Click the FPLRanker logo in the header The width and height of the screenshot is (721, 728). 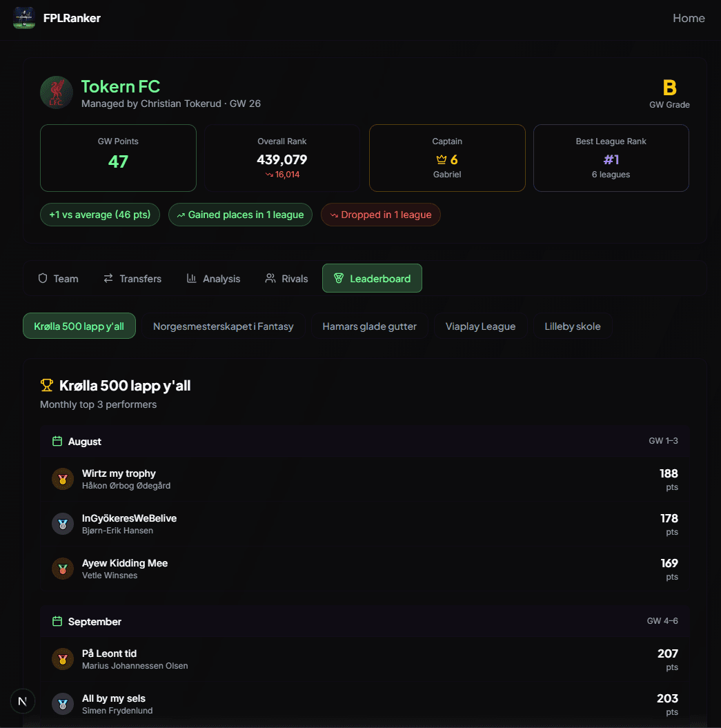point(24,19)
